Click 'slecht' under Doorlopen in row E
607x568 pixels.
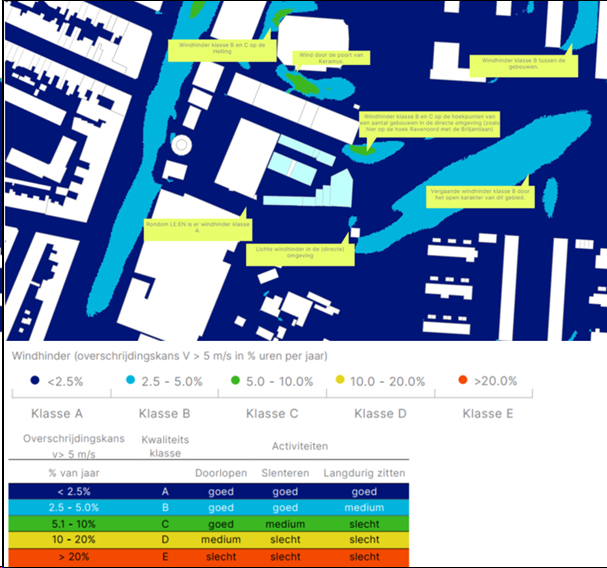221,557
